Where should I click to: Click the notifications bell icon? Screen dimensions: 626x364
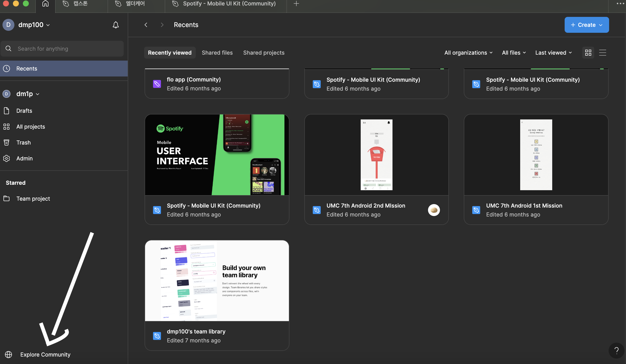[116, 25]
